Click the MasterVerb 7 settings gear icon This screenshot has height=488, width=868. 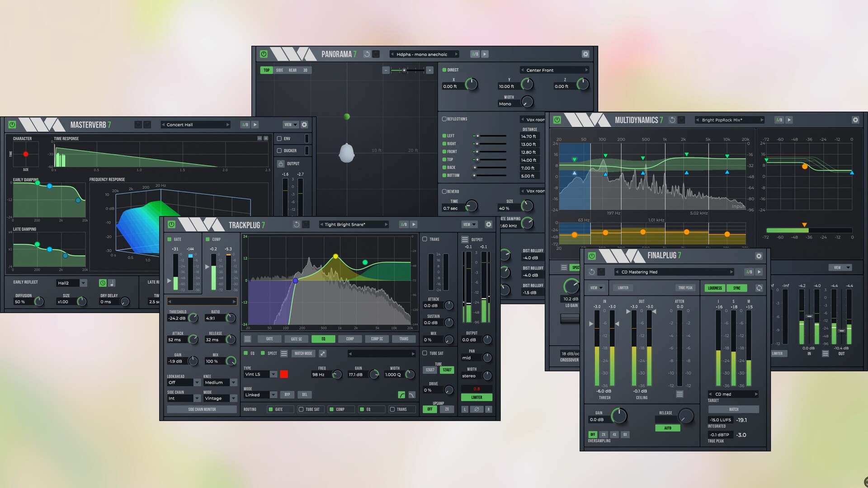304,125
